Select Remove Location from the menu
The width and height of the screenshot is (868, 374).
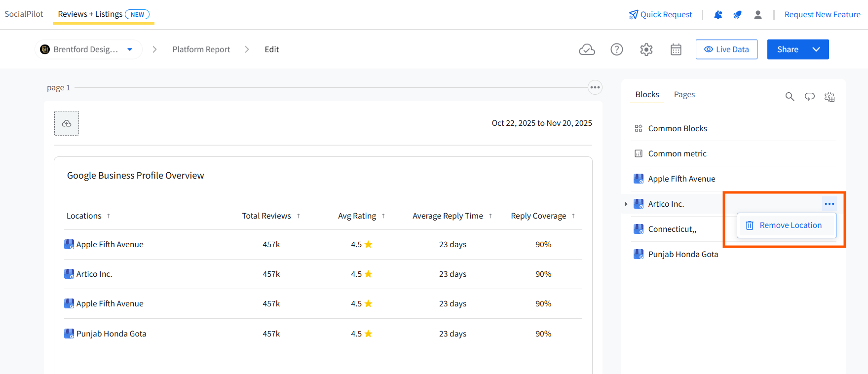(787, 225)
